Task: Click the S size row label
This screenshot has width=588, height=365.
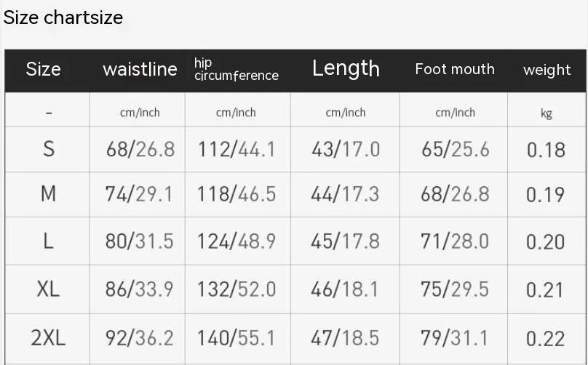Action: 48,149
